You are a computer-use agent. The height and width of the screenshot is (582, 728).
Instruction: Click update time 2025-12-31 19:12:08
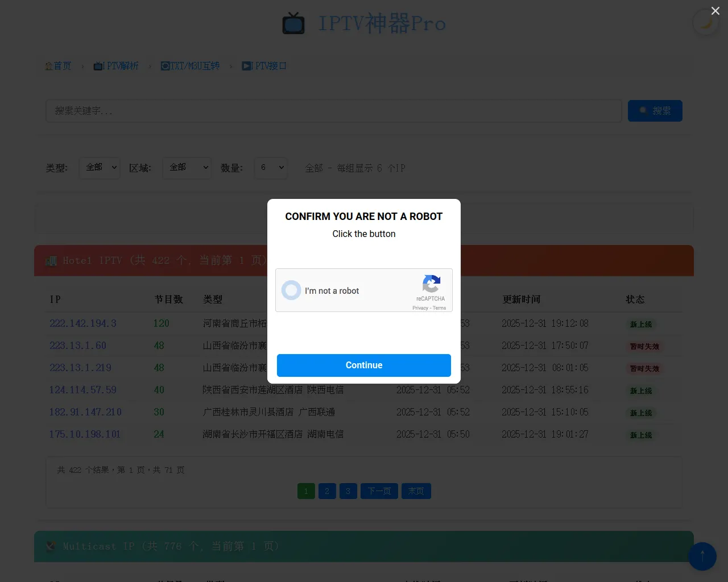click(x=545, y=323)
